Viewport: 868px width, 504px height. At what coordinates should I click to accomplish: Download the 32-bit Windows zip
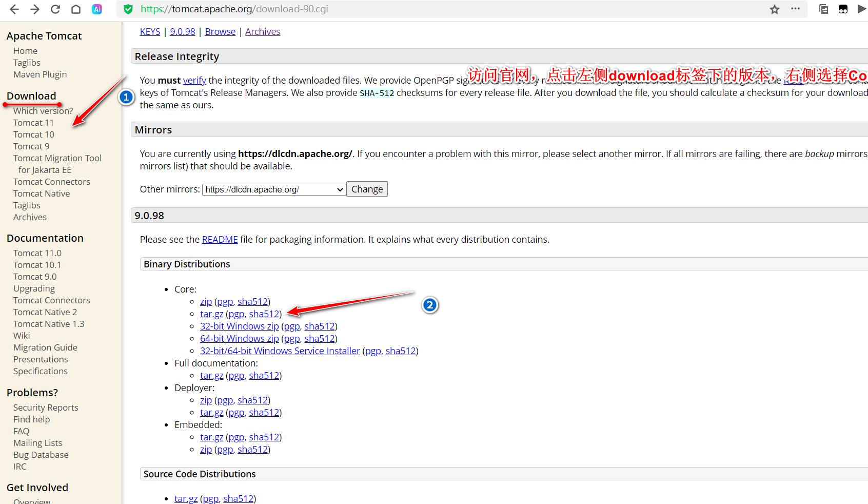[240, 326]
